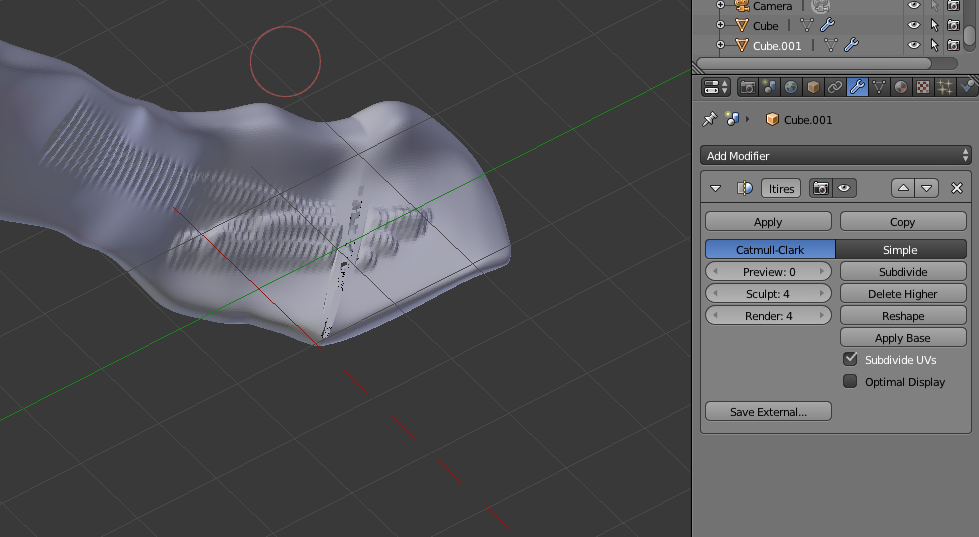Open the World properties tab

click(x=791, y=87)
